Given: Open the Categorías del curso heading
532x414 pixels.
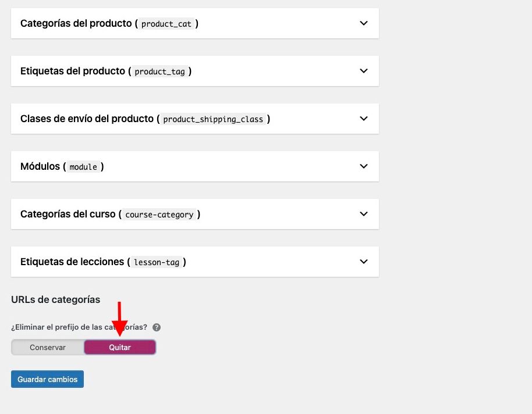Looking at the screenshot, I should 110,215.
